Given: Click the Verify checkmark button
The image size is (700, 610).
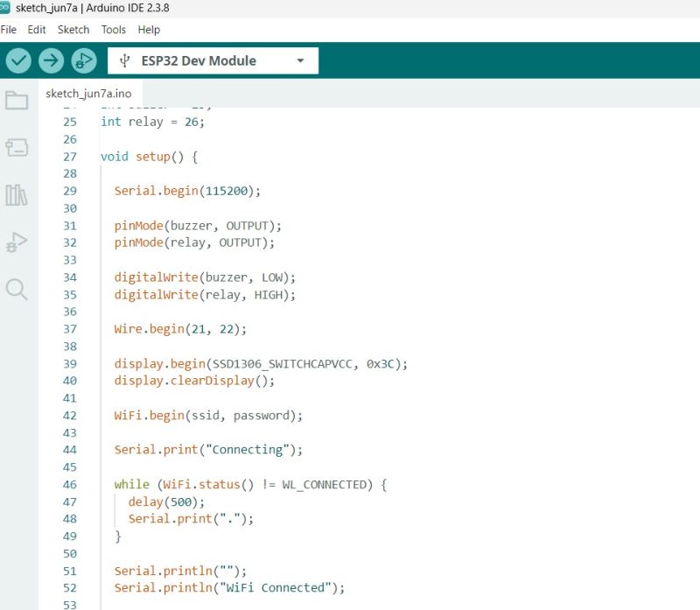Looking at the screenshot, I should (x=18, y=60).
